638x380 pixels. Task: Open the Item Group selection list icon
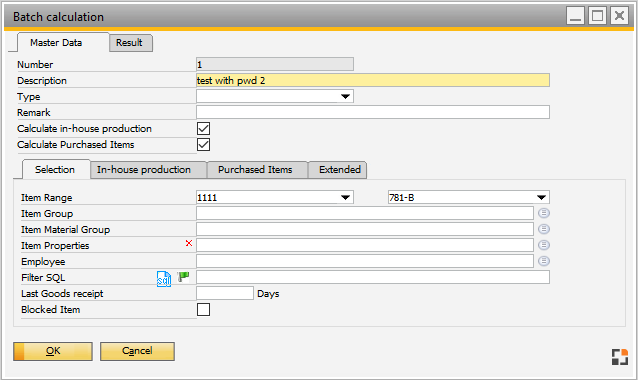pos(544,213)
